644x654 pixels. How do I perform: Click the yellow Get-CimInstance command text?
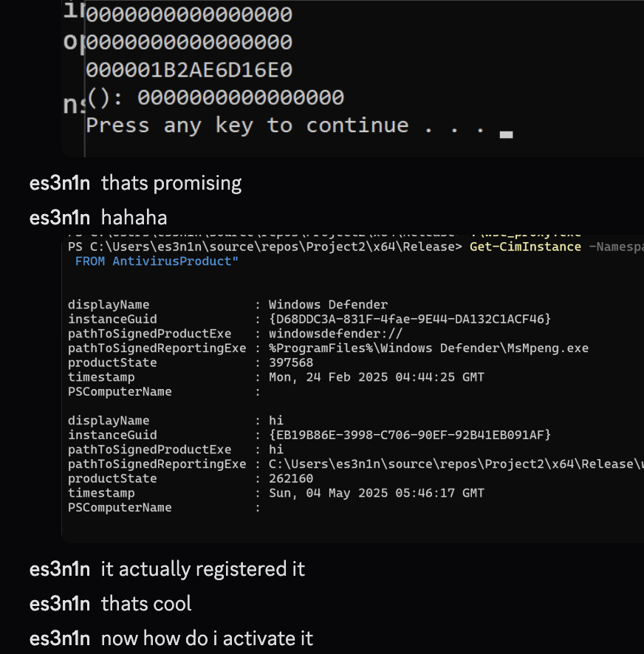point(525,247)
